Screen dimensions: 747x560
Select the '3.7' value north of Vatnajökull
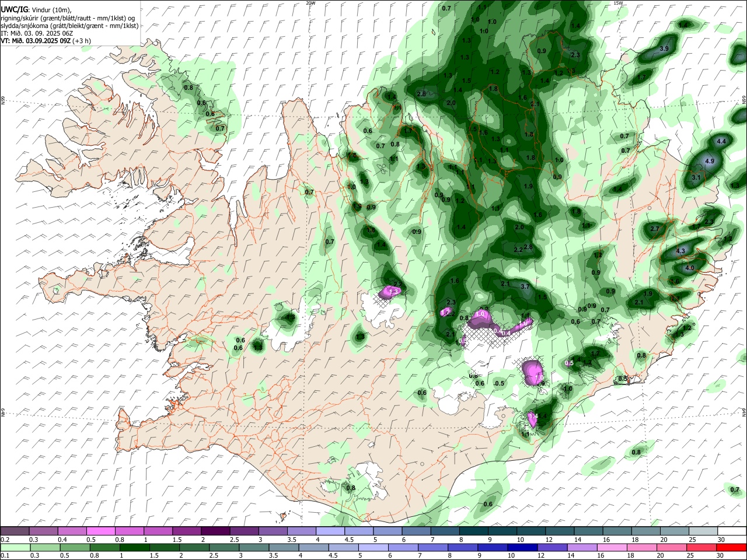pyautogui.click(x=525, y=286)
